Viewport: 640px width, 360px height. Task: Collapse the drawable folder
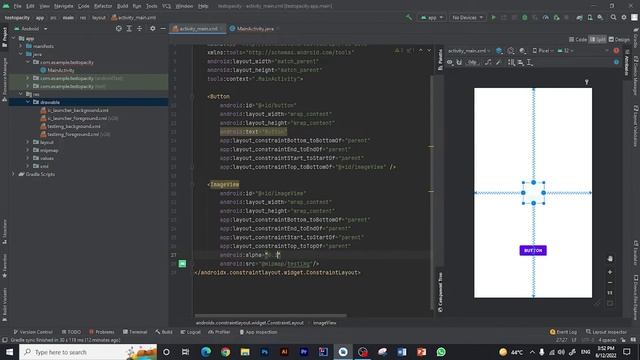(28, 102)
